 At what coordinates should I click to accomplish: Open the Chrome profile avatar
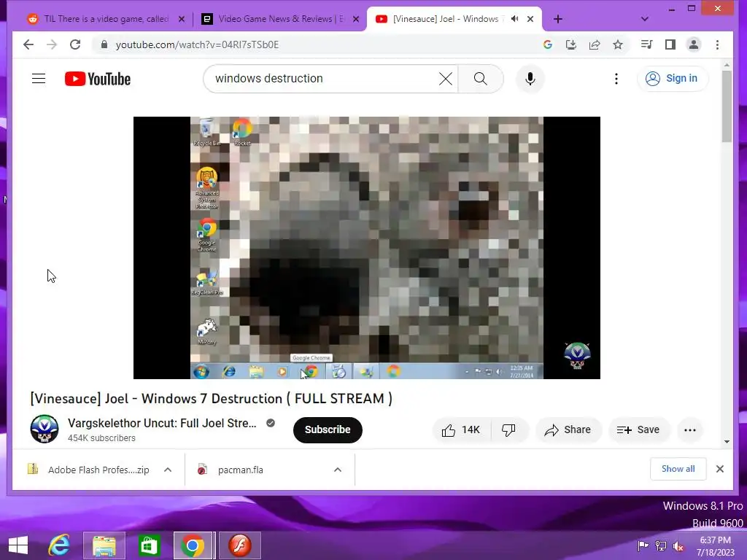[x=694, y=44]
